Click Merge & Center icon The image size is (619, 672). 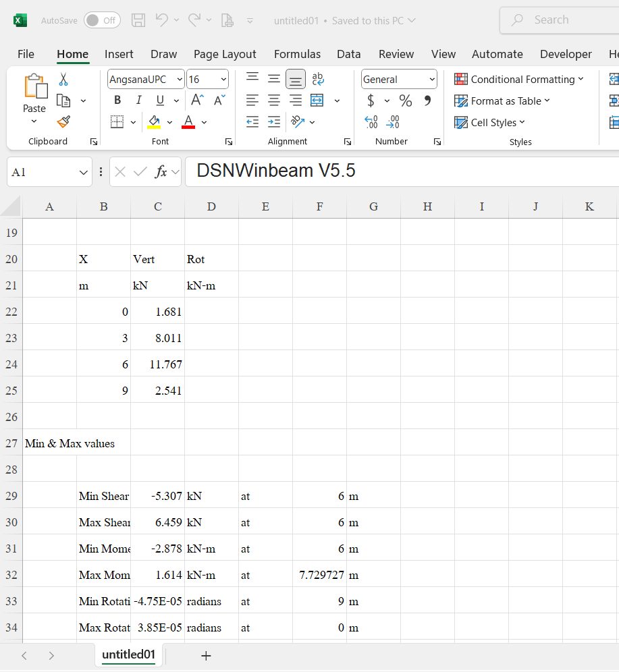tap(317, 101)
